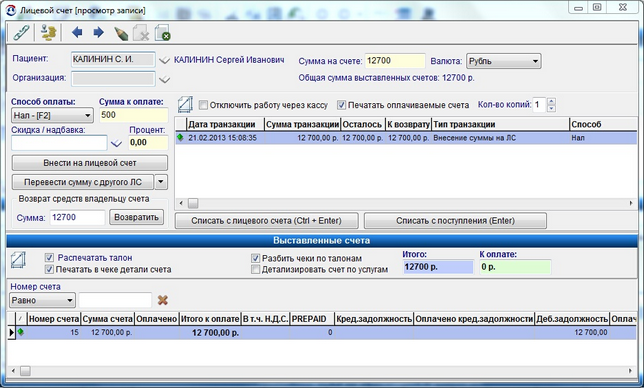Expand arrow next to 'Перевести сумму с другого ЛС'

[161, 182]
